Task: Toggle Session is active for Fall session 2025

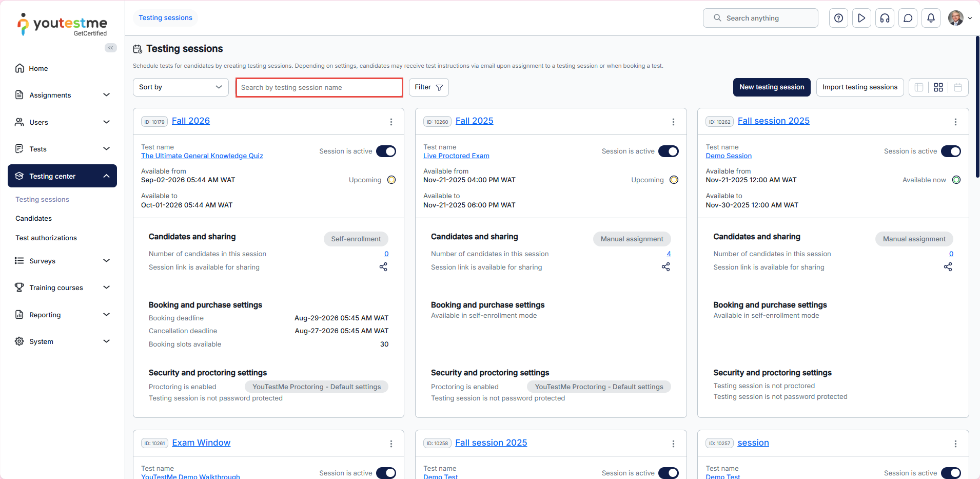Action: [x=950, y=151]
